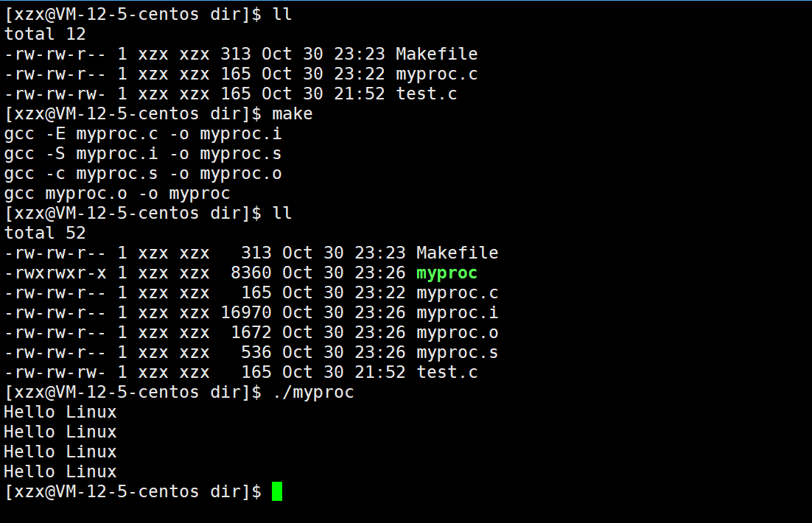Viewport: 812px width, 523px height.
Task: Click file size '8360'
Action: click(251, 273)
